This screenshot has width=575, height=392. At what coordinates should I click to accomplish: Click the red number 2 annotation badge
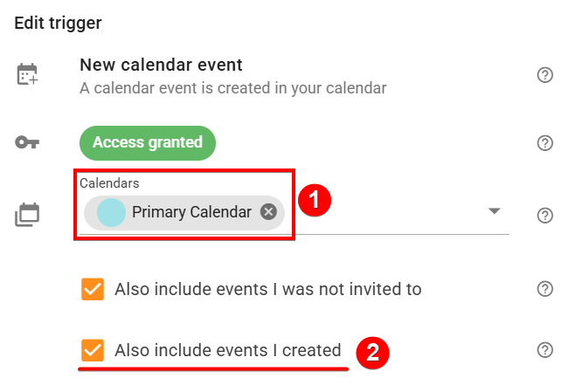(x=371, y=353)
